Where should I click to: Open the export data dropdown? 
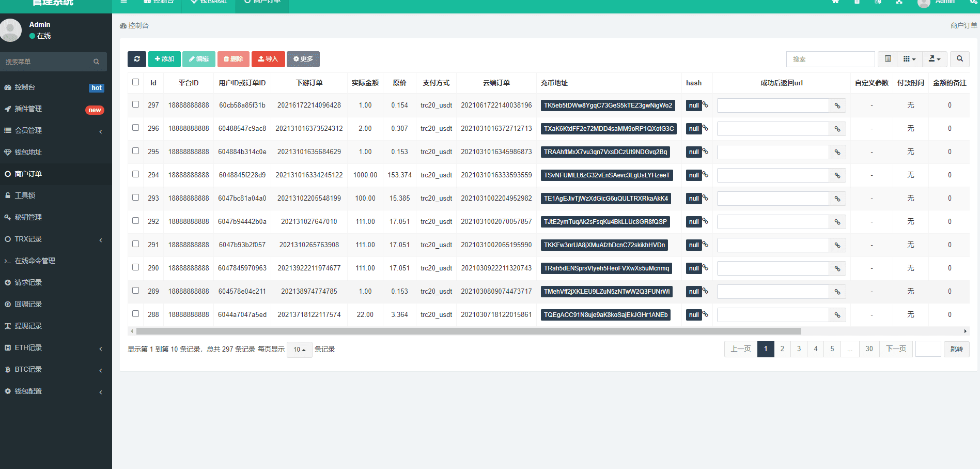(x=934, y=59)
